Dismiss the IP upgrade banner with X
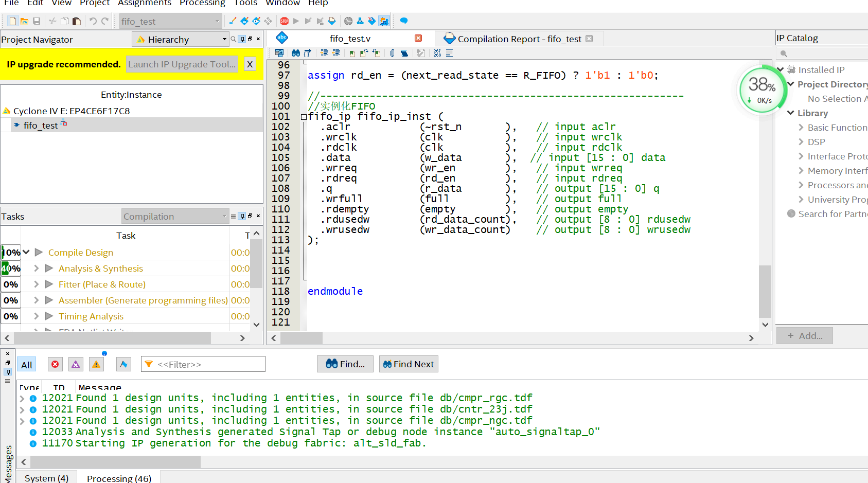Viewport: 868px width, 483px height. pyautogui.click(x=250, y=64)
